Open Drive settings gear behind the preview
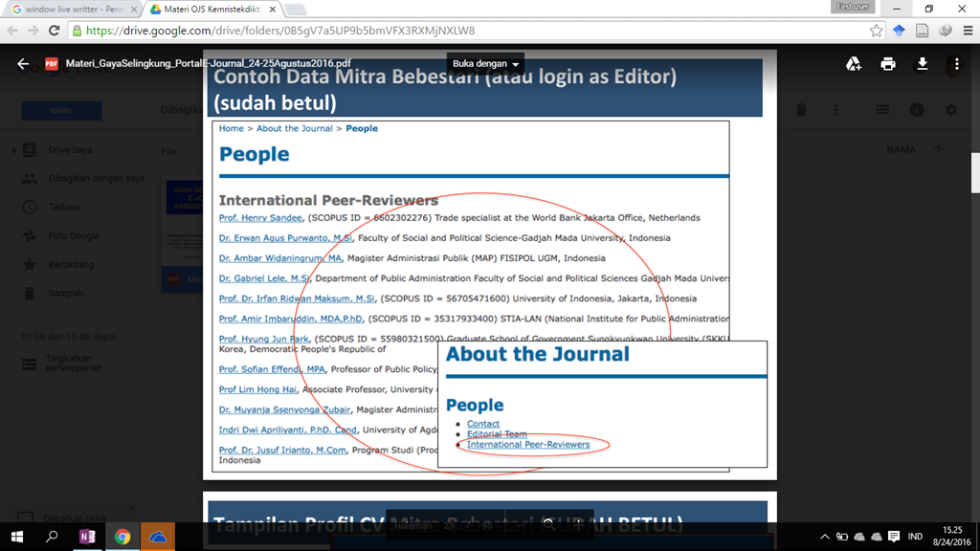 coord(950,110)
